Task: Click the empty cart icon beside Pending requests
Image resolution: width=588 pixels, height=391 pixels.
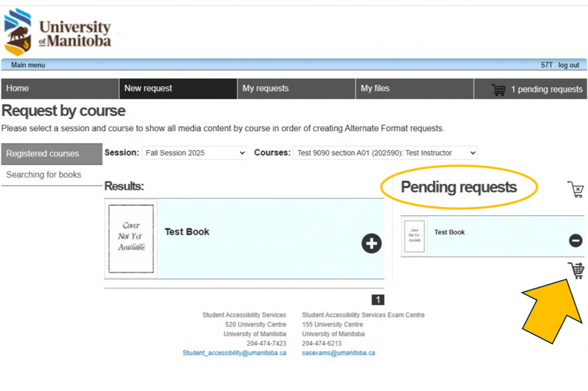Action: 576,190
